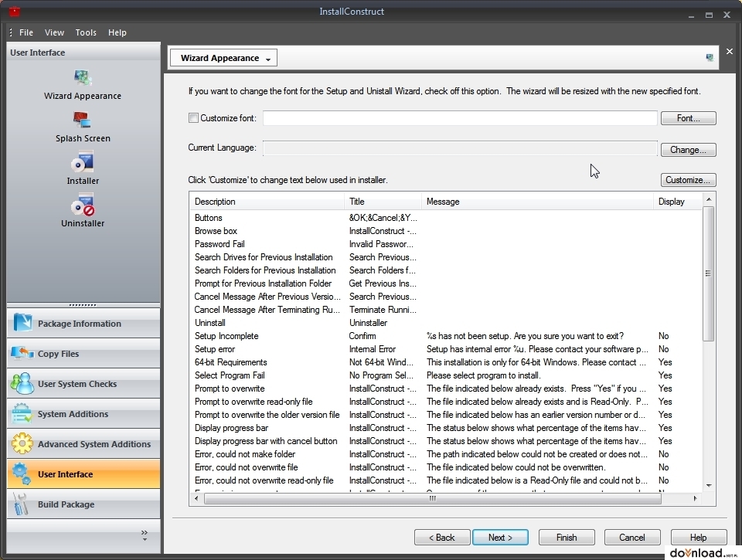The image size is (742, 560).
Task: Open the View menu
Action: 54,32
